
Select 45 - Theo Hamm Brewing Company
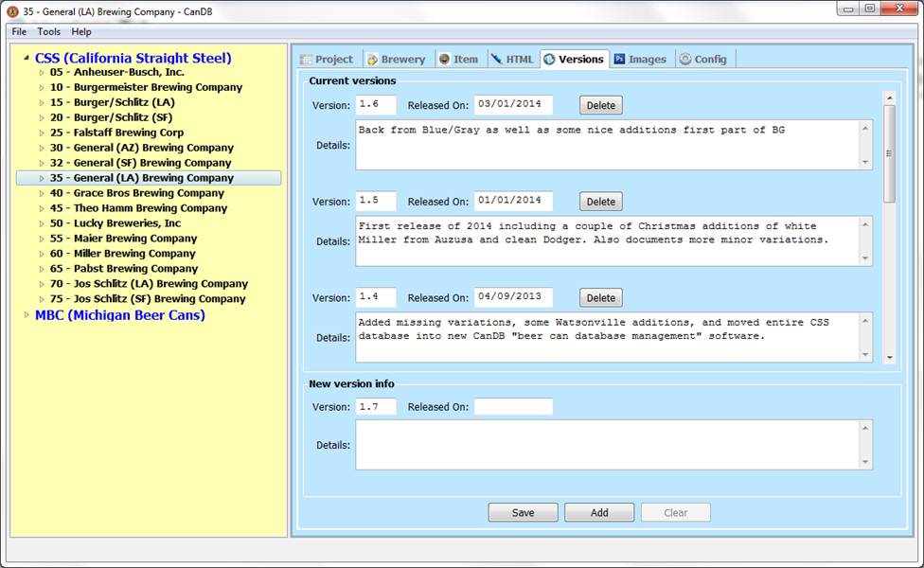pos(138,208)
